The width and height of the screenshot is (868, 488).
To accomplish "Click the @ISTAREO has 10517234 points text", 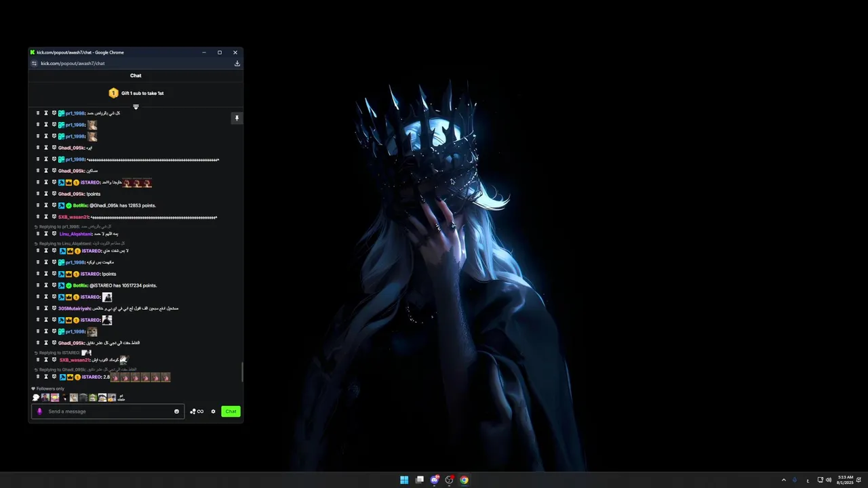I will point(123,285).
